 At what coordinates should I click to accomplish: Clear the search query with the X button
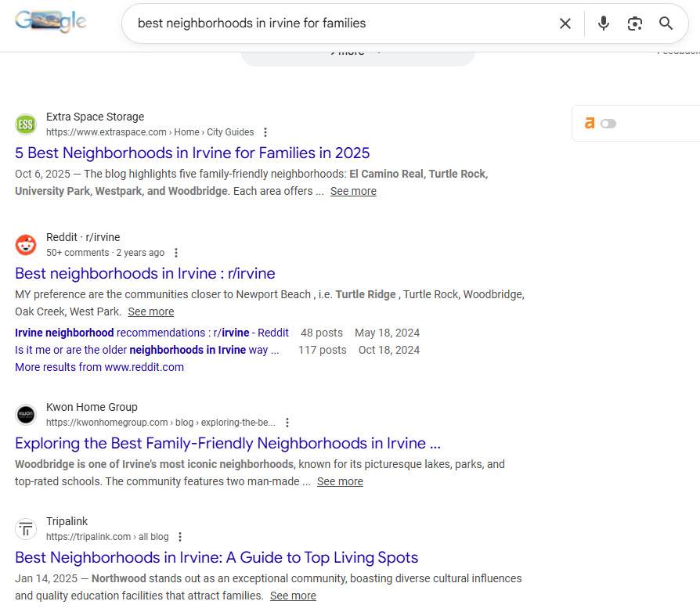[x=565, y=23]
